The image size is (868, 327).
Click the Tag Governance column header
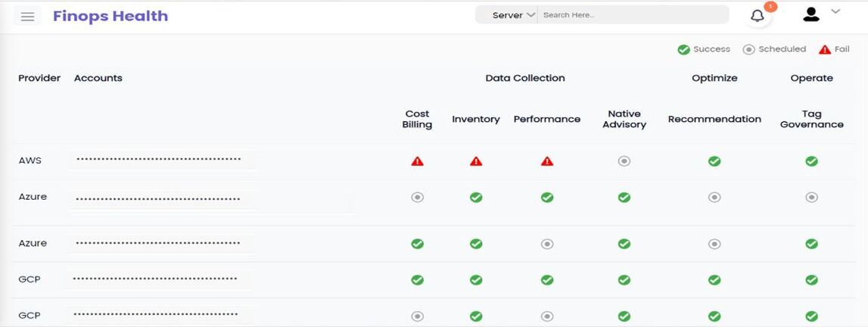(x=811, y=119)
